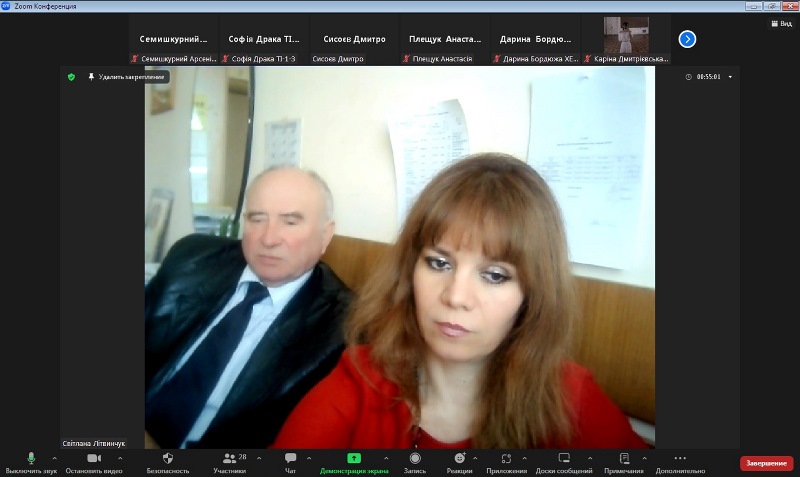Viewport: 800px width, 477px height.
Task: Open the meeting timer dropdown arrow
Action: (730, 77)
